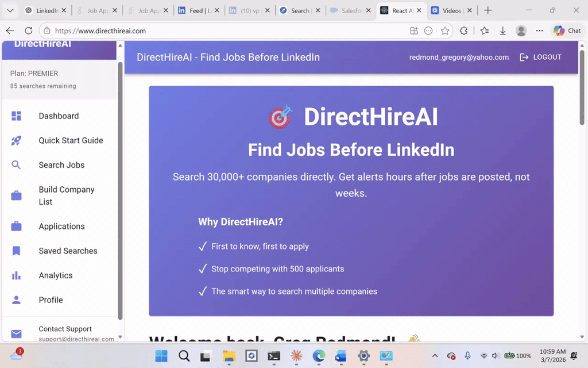Viewport: 588px width, 368px height.
Task: Show hidden icons in system tray
Action: click(x=434, y=356)
